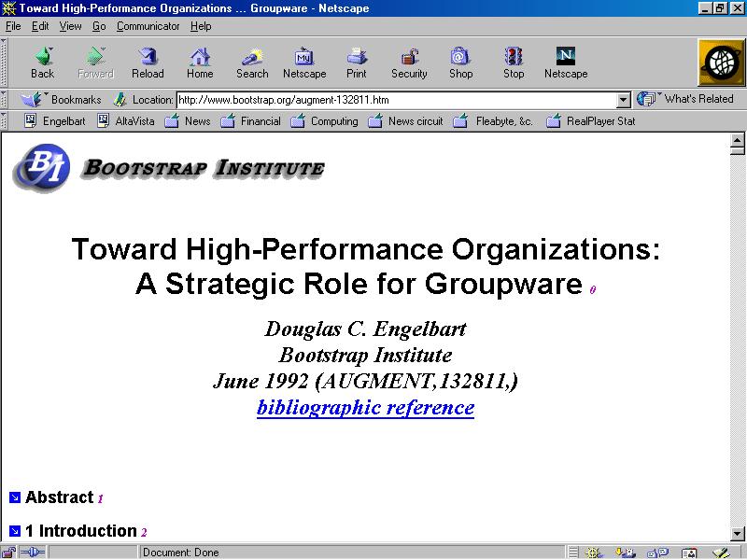Expand the 1 Introduction section arrow
747x560 pixels.
pos(15,530)
